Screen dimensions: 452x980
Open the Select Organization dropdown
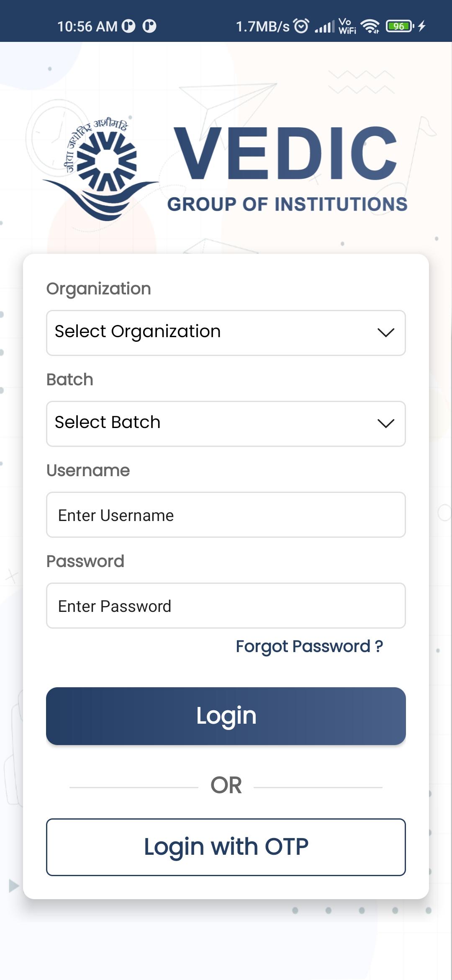tap(226, 333)
